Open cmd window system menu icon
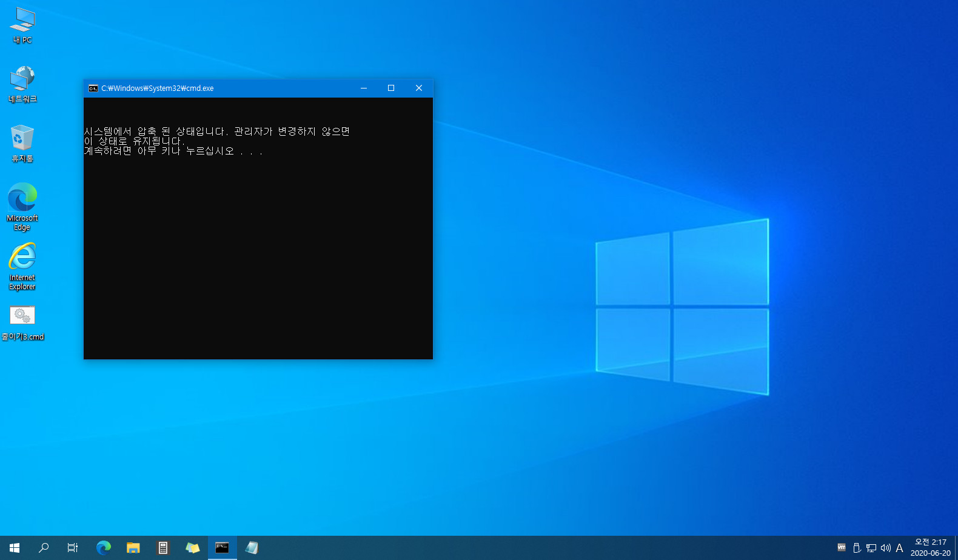 tap(93, 88)
